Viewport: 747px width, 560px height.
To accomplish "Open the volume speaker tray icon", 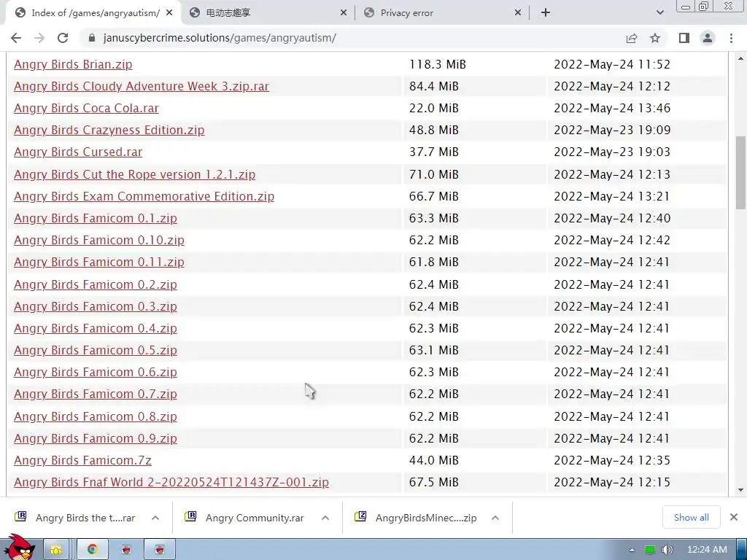I will pos(667,550).
